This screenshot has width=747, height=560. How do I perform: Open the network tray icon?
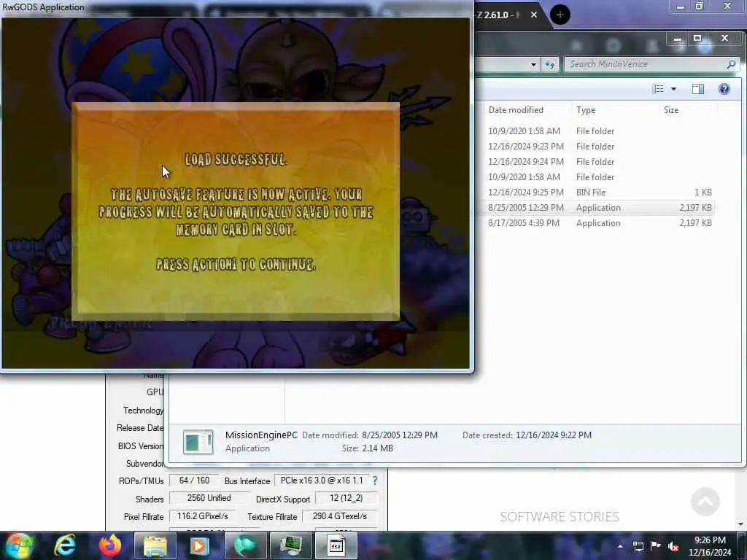pyautogui.click(x=638, y=546)
